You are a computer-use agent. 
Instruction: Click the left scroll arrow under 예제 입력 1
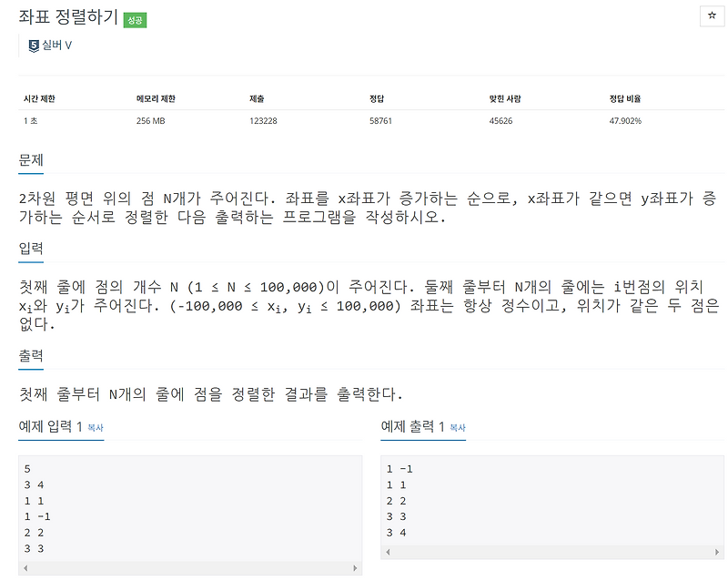(24, 567)
